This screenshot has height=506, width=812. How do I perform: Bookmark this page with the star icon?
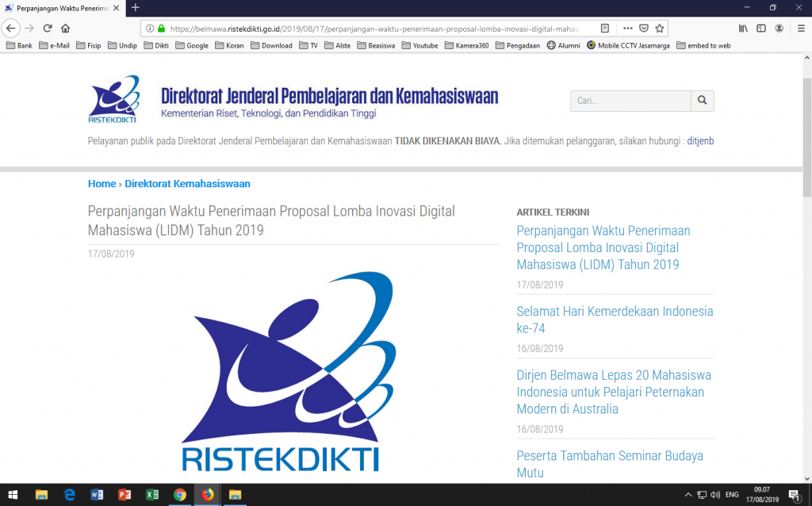(x=659, y=29)
